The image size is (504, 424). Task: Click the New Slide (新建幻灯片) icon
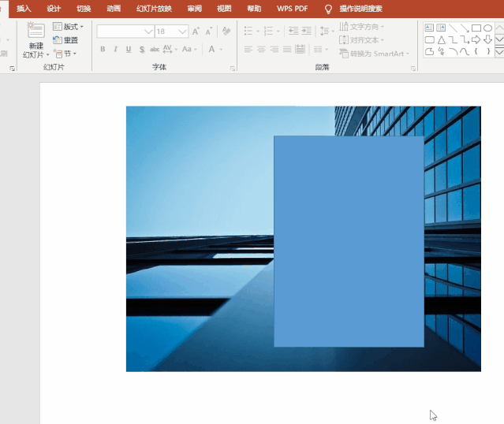pyautogui.click(x=35, y=32)
